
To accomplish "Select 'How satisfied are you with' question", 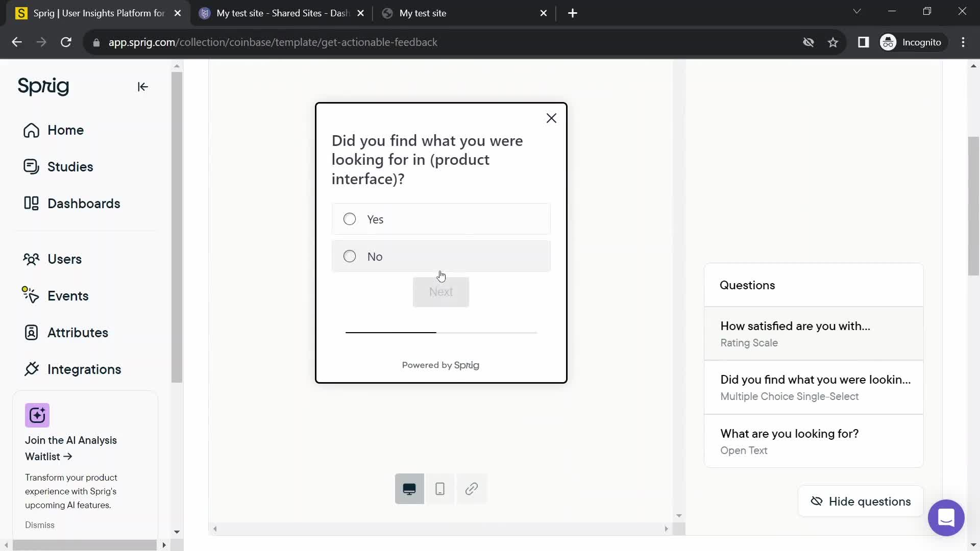I will tap(814, 334).
